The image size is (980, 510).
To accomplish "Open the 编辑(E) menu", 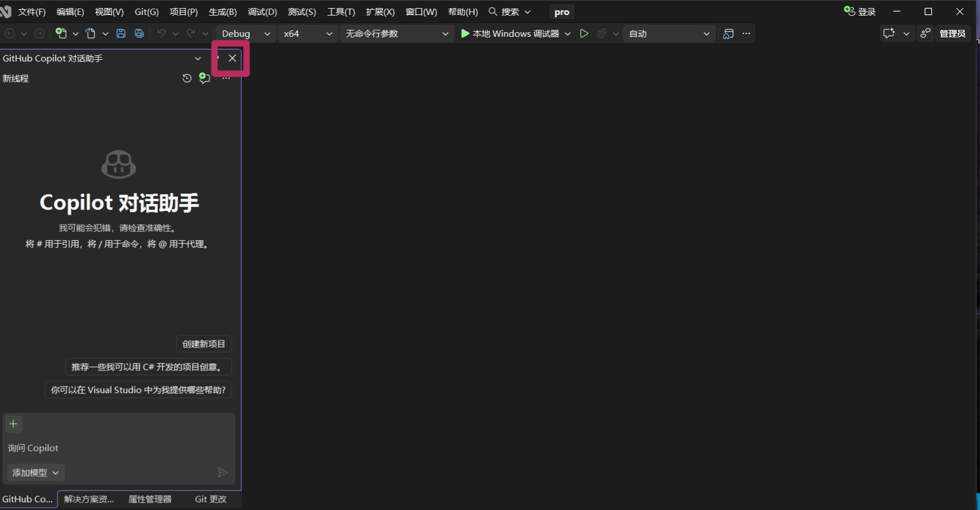I will 70,12.
